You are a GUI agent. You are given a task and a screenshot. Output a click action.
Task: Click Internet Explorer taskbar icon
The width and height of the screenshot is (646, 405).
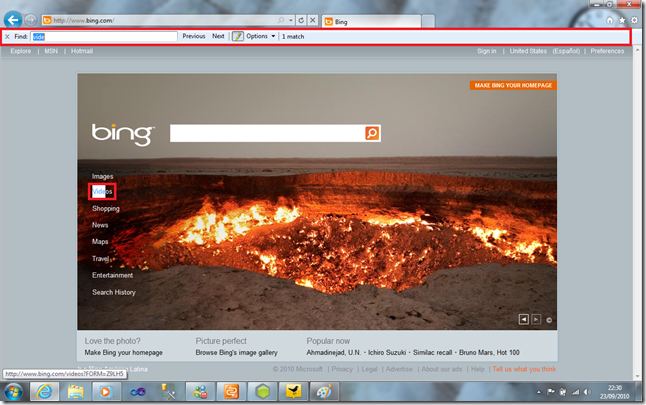44,391
